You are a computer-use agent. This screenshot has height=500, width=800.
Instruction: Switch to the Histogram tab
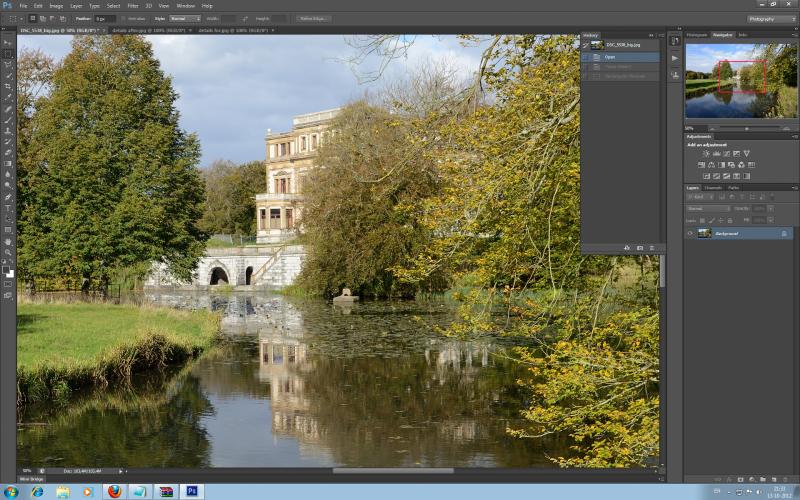697,35
